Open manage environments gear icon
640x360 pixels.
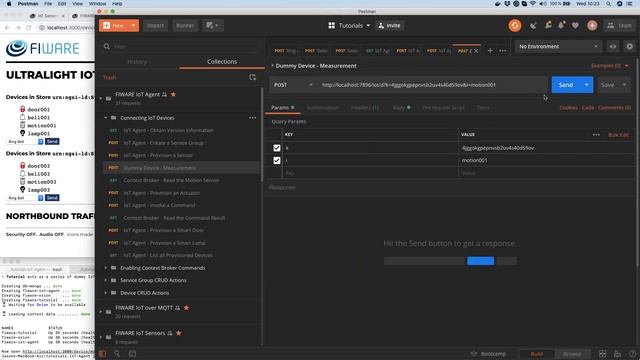(x=629, y=47)
